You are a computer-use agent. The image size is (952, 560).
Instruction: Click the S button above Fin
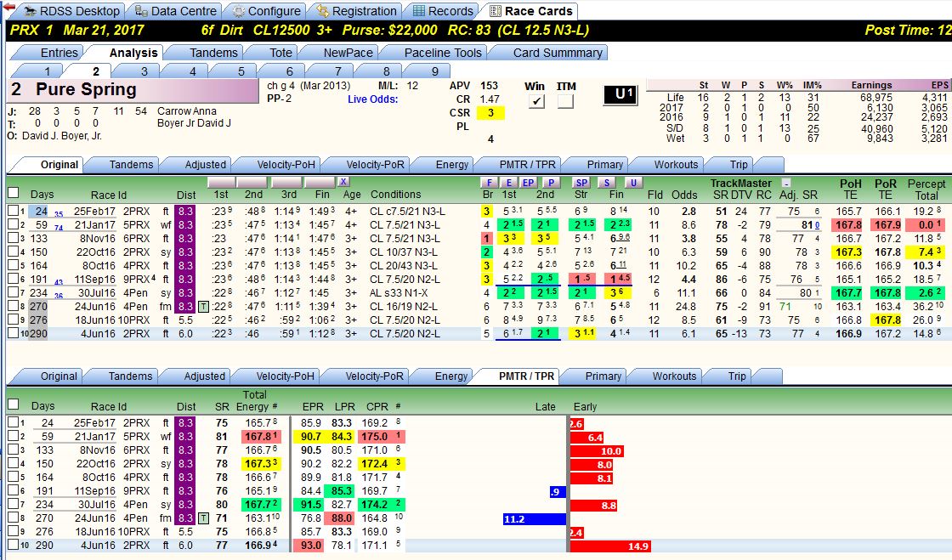pyautogui.click(x=606, y=182)
